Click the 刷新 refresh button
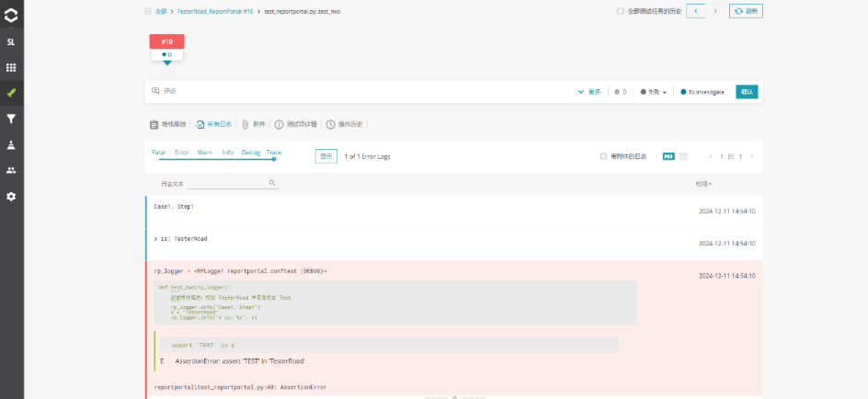 [746, 11]
